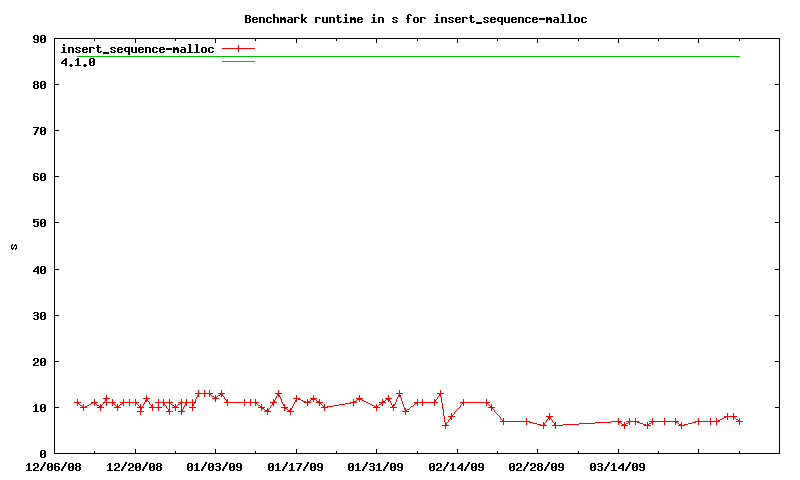Click the y-axis label 's'

(x=14, y=246)
